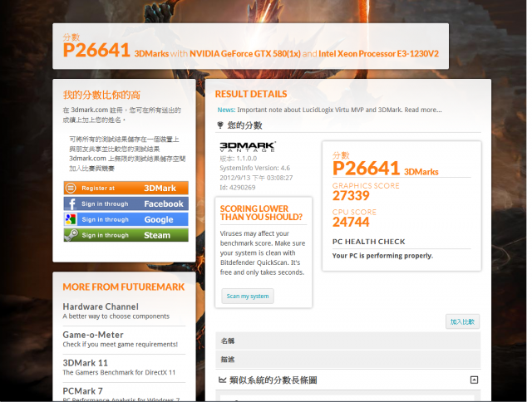The height and width of the screenshot is (402, 532).
Task: Click the Google logo icon
Action: 71,219
